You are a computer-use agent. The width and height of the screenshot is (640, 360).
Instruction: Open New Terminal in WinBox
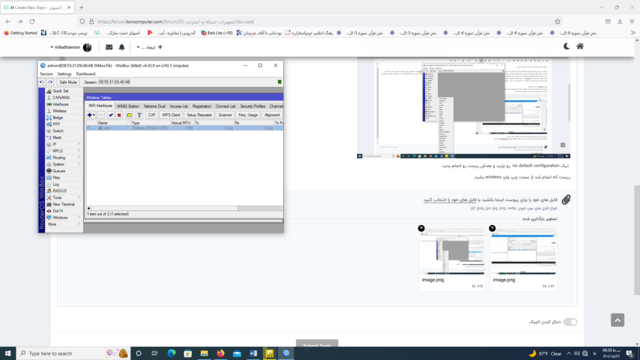coord(63,204)
